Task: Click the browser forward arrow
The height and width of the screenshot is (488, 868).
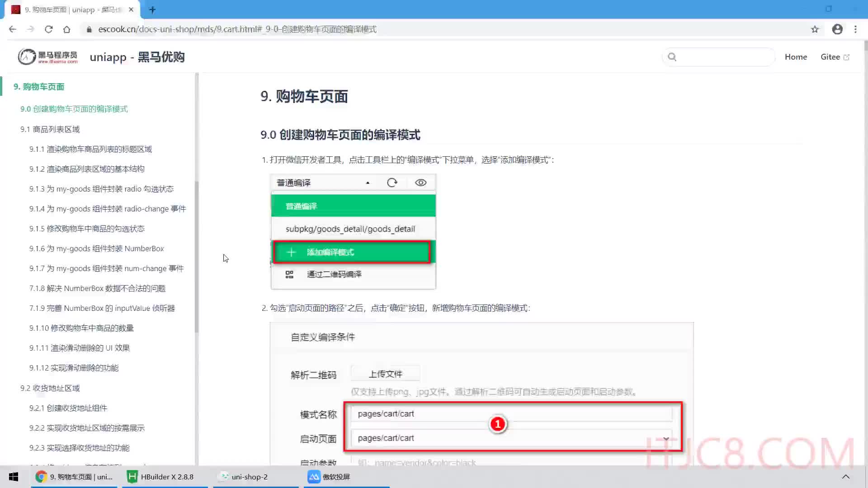Action: pyautogui.click(x=31, y=29)
